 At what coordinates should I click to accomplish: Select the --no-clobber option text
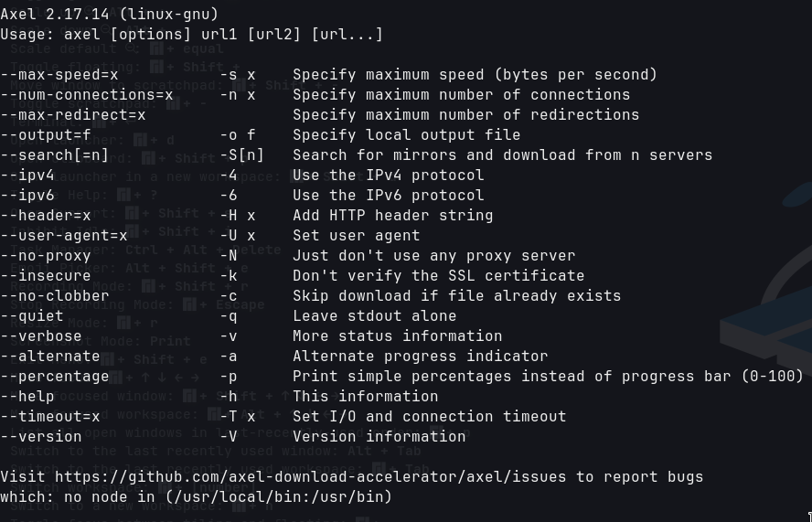[55, 296]
